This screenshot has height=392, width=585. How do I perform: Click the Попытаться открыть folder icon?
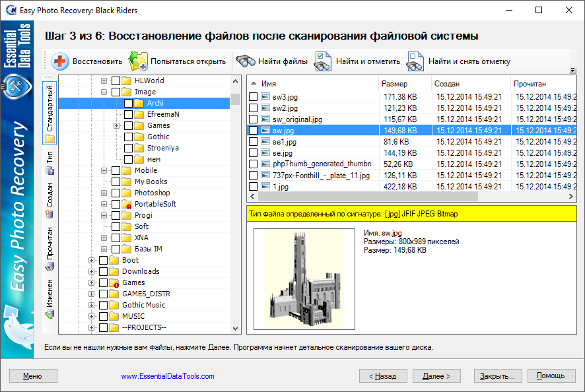click(x=138, y=61)
